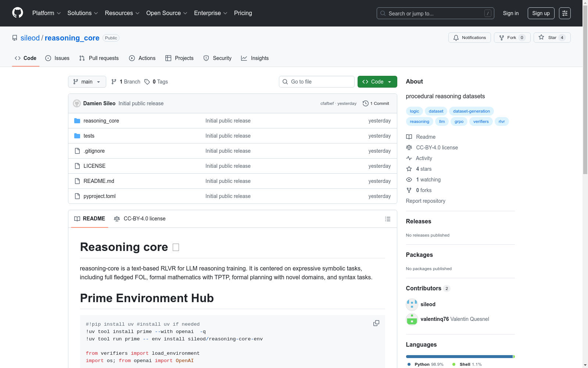Click the repository icon beside sileod
The width and height of the screenshot is (588, 368).
pyautogui.click(x=15, y=38)
